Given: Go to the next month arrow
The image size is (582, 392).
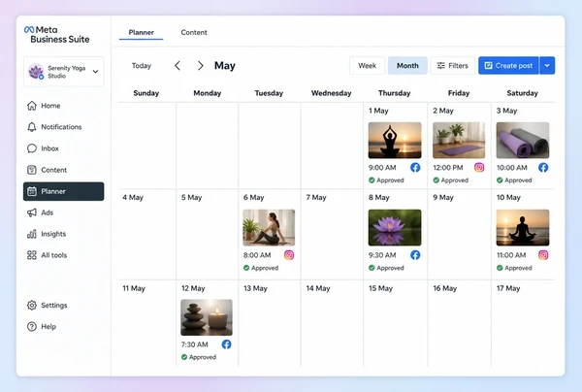Looking at the screenshot, I should (201, 66).
